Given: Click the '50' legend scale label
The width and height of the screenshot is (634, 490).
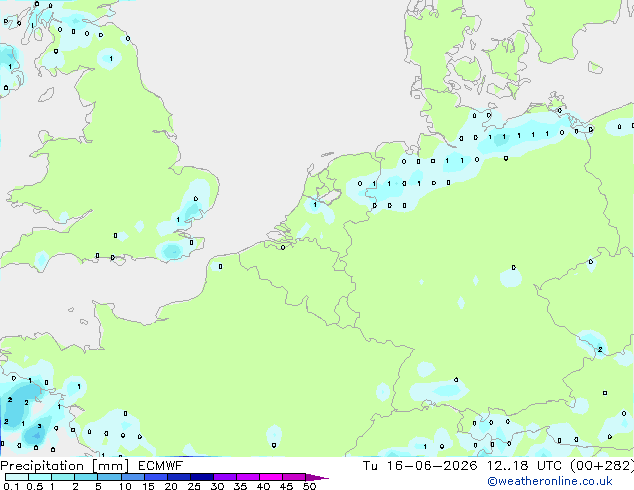Looking at the screenshot, I should [x=309, y=486].
